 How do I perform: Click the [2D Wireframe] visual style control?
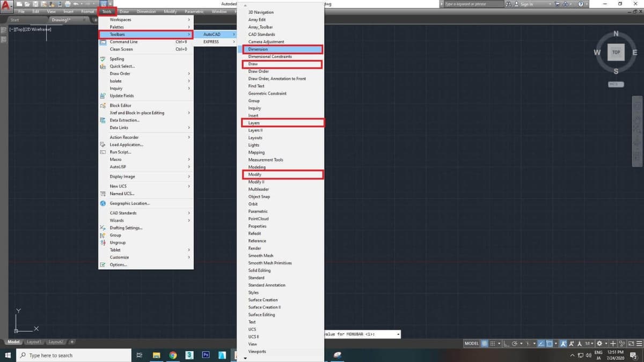(x=38, y=29)
